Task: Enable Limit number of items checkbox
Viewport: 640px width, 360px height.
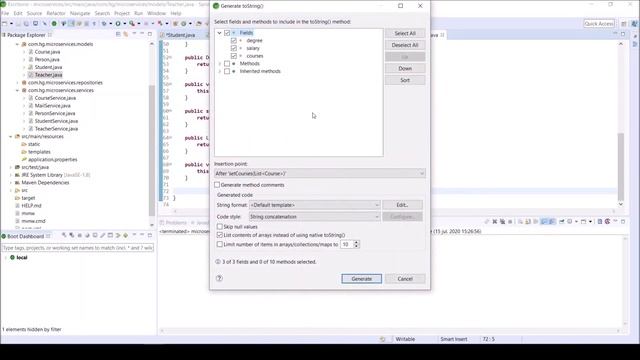Action: (x=220, y=244)
